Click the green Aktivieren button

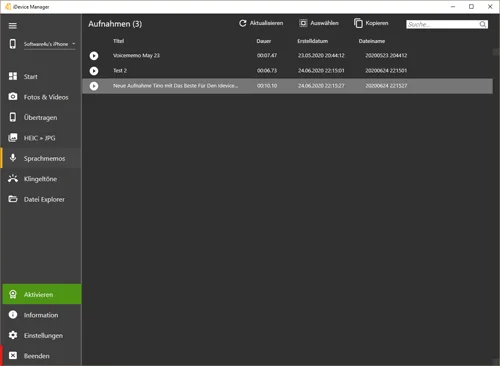[x=42, y=294]
